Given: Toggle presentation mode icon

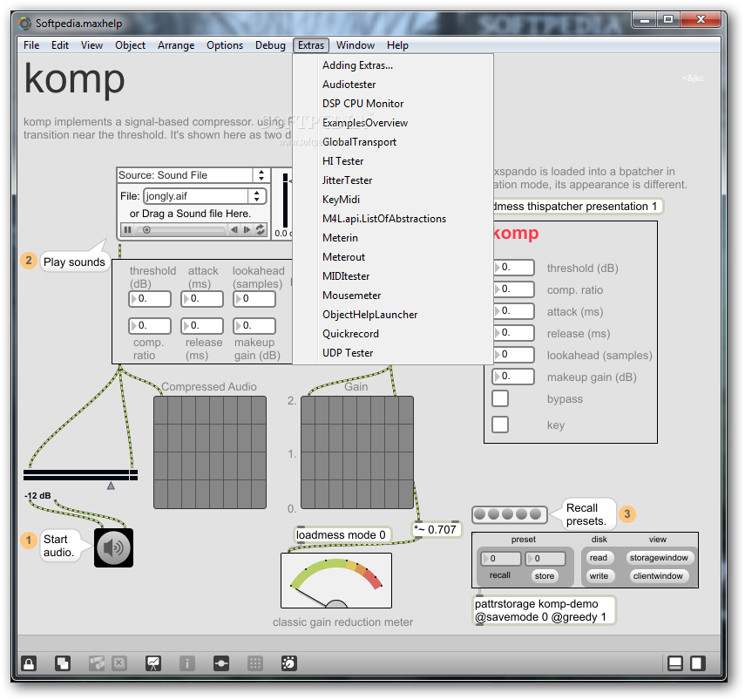Looking at the screenshot, I should click(x=153, y=663).
